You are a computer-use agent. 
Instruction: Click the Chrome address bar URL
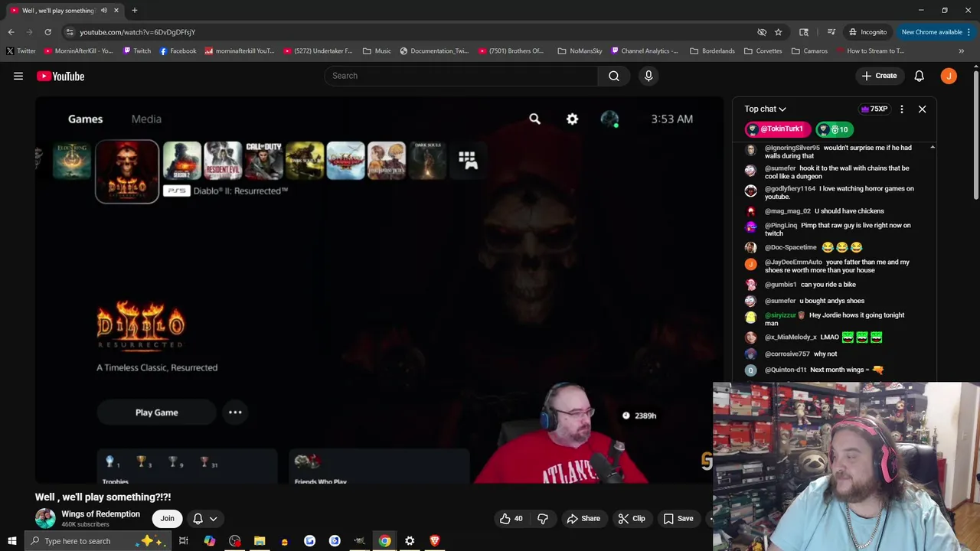coord(138,32)
